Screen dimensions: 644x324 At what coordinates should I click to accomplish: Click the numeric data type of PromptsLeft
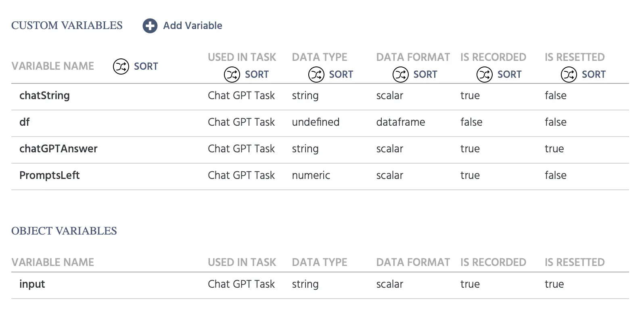point(311,175)
